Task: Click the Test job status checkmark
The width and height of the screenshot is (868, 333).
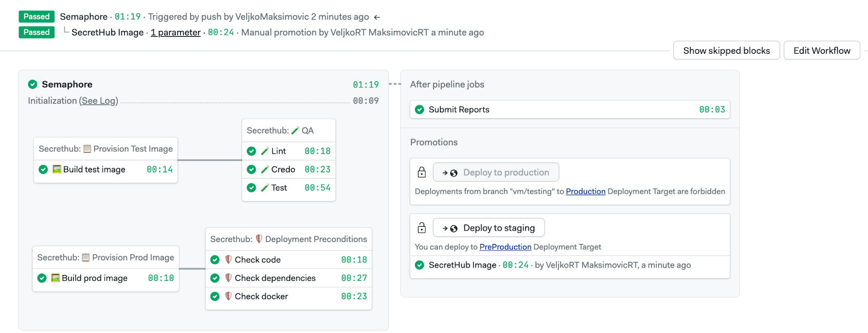Action: point(251,188)
